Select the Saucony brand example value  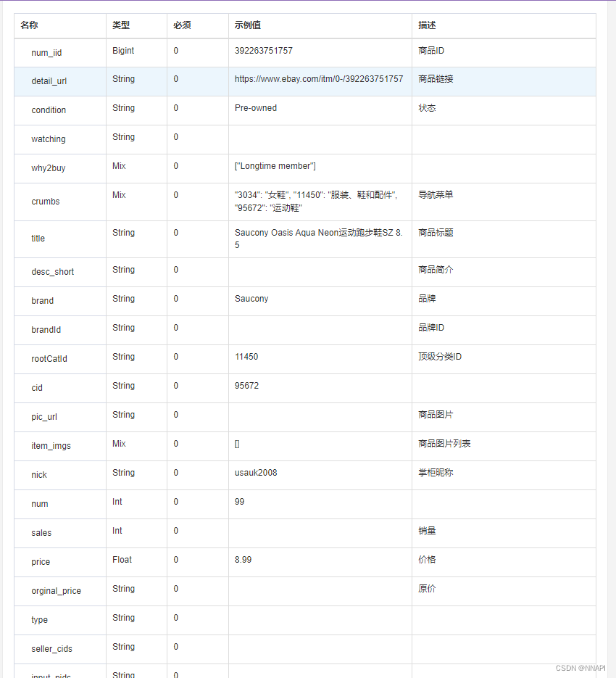251,298
